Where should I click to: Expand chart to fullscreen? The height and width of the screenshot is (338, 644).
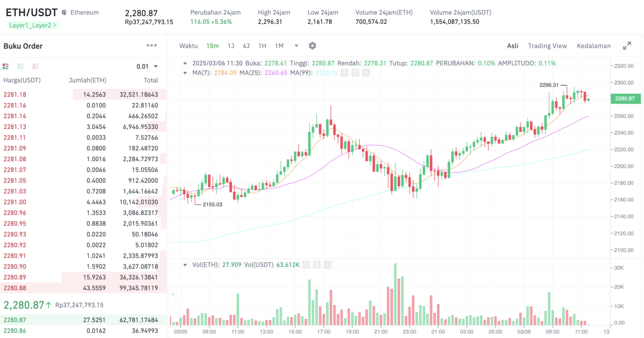[627, 46]
